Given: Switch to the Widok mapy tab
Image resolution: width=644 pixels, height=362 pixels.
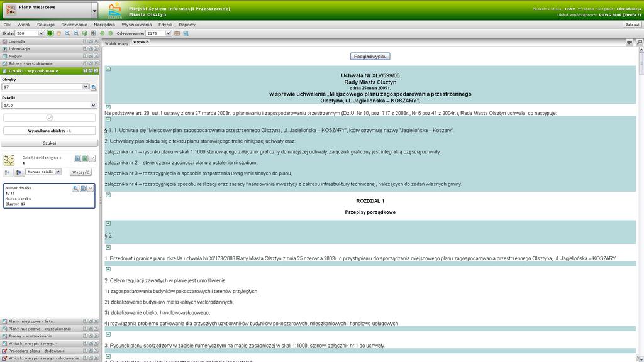Looking at the screenshot, I should pos(116,43).
